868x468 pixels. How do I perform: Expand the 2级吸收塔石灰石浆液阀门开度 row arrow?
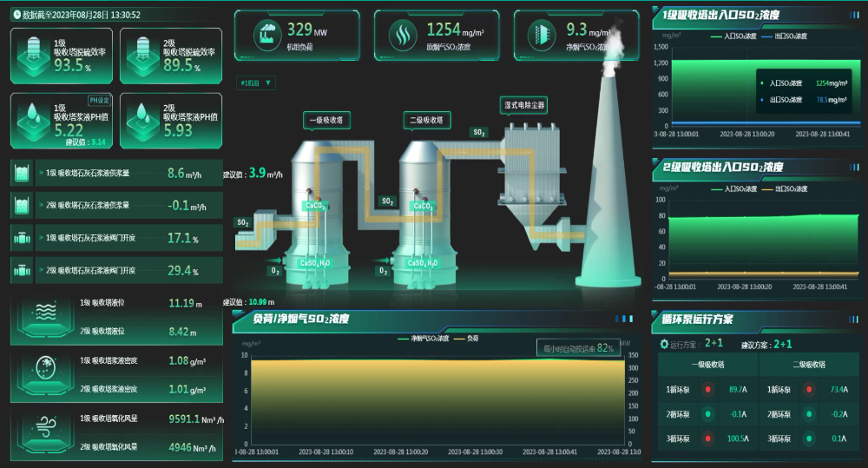[x=40, y=270]
